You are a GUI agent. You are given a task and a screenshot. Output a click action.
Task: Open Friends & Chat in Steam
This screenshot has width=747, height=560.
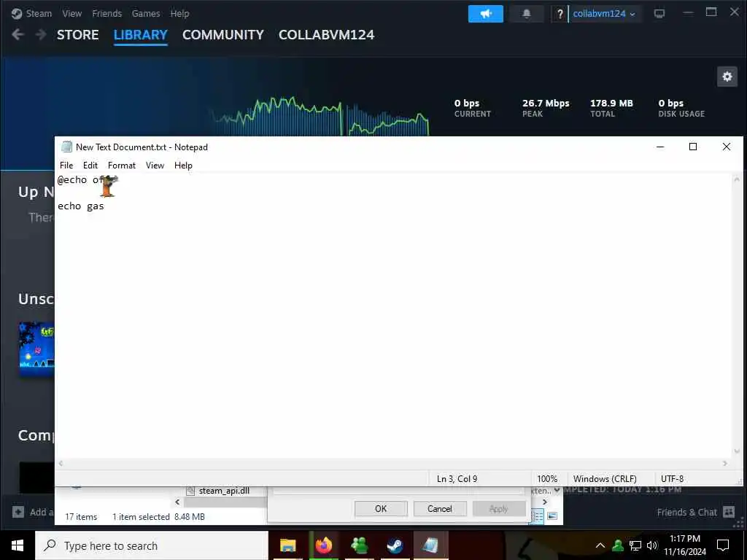pos(695,513)
